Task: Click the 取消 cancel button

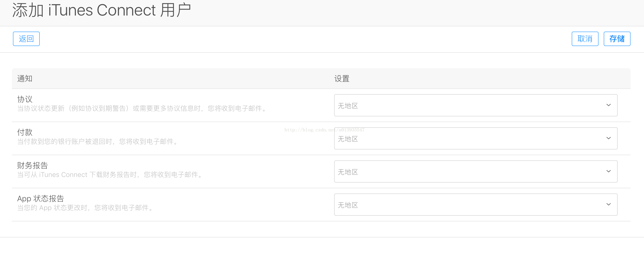Action: pos(585,39)
